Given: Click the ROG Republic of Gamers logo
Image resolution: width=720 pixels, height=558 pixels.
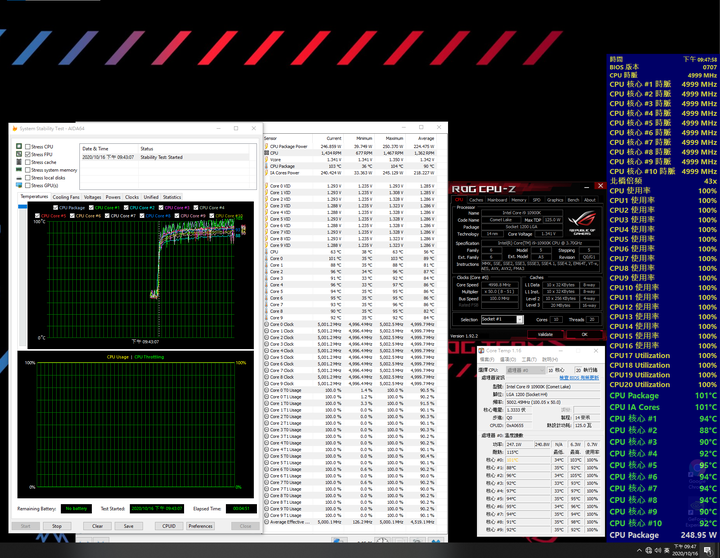Looking at the screenshot, I should coord(581,222).
